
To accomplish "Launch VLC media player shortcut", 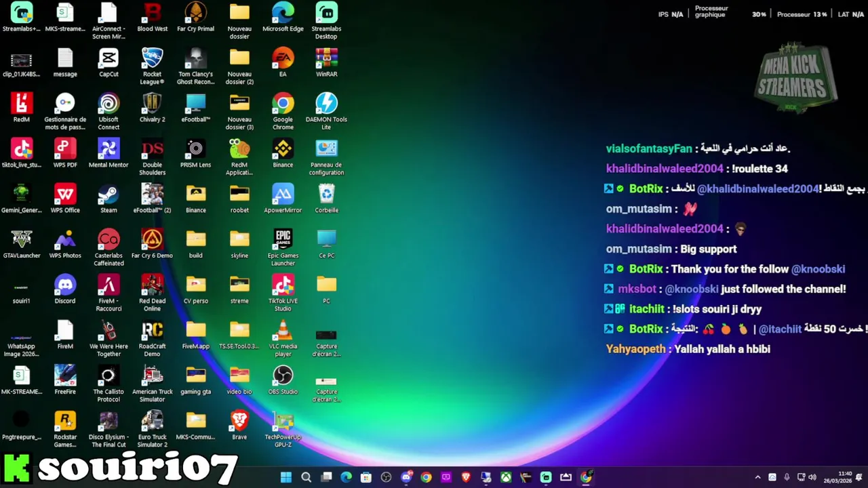I will pyautogui.click(x=283, y=339).
